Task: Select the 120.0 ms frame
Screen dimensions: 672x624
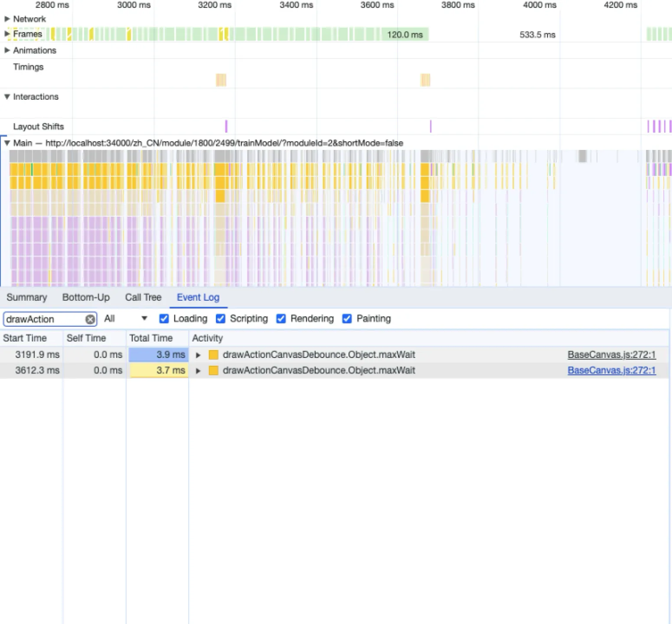Action: click(x=405, y=35)
